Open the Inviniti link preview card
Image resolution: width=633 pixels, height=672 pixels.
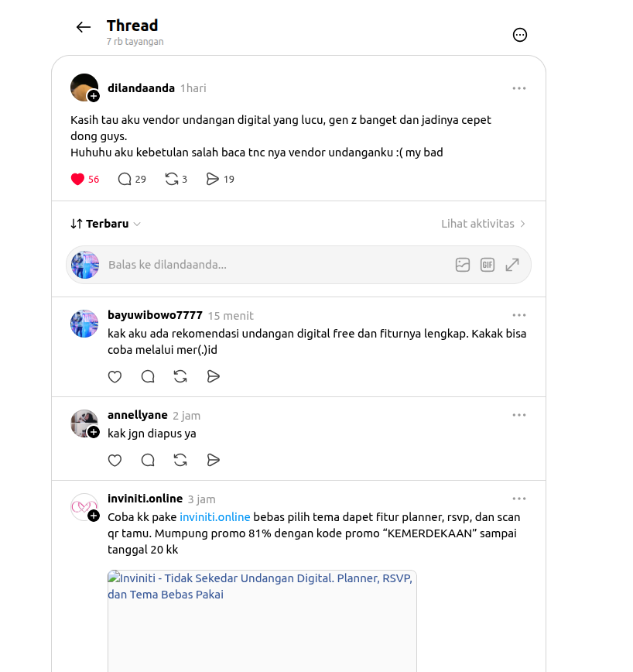[x=262, y=621]
